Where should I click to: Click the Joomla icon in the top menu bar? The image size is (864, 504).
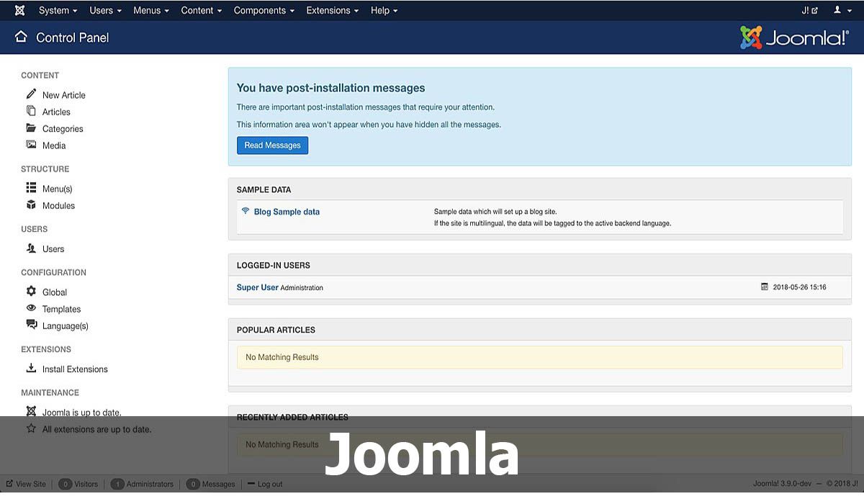point(19,10)
